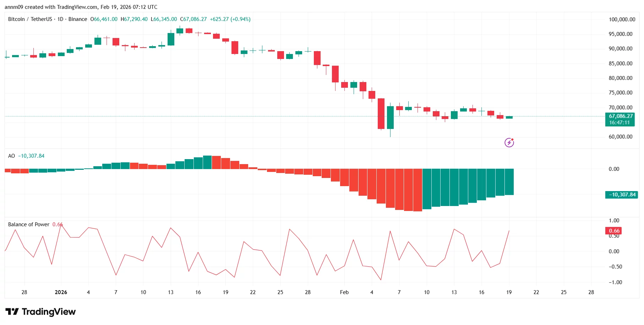Click the purple lightning quick-action icon
The height and width of the screenshot is (325, 644).
pos(509,142)
